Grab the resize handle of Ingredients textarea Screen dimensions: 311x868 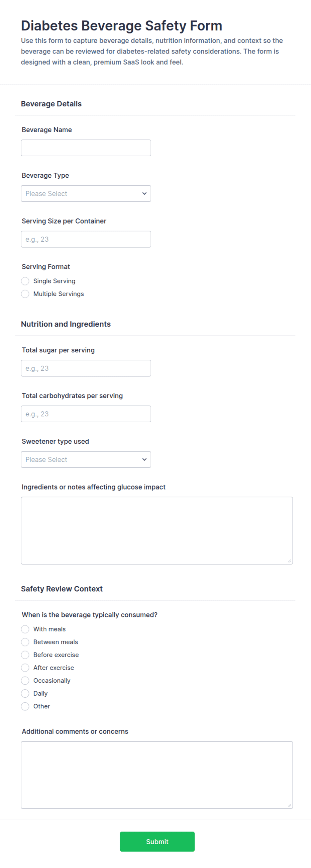[289, 561]
